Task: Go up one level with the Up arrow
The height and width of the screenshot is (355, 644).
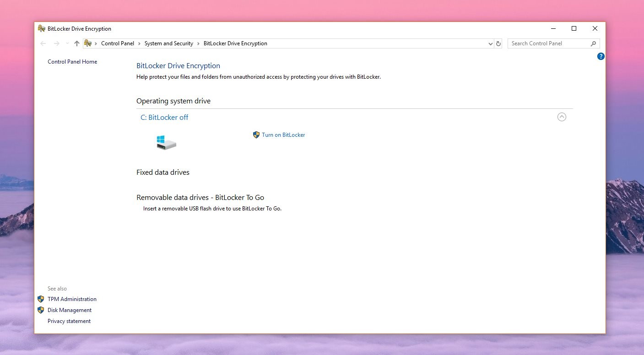Action: [77, 43]
